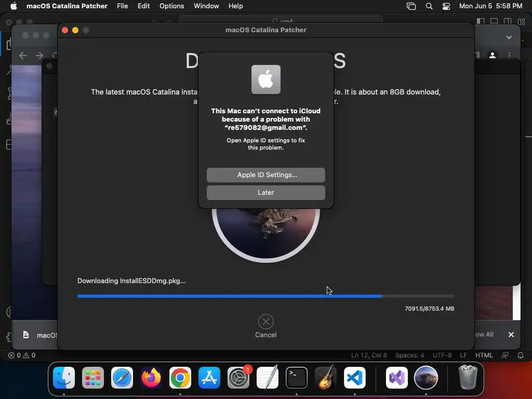Change the HTML language mode in the status bar
The width and height of the screenshot is (532, 399).
pos(484,355)
